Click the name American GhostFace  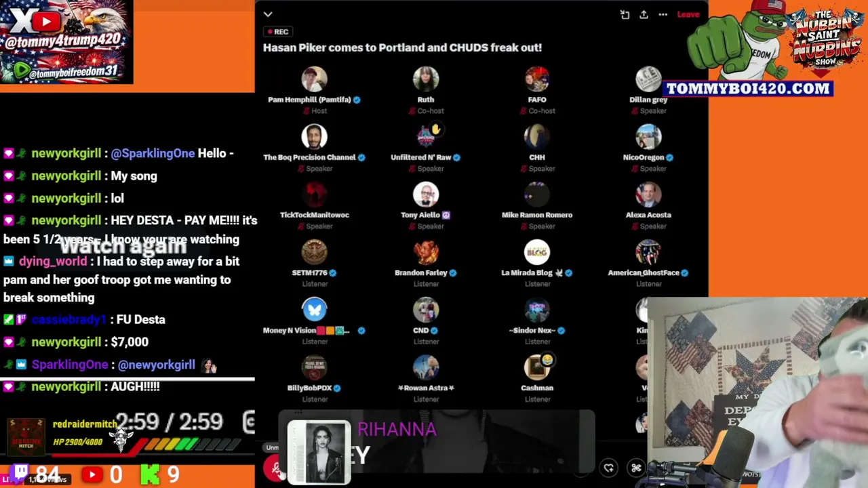(x=644, y=272)
